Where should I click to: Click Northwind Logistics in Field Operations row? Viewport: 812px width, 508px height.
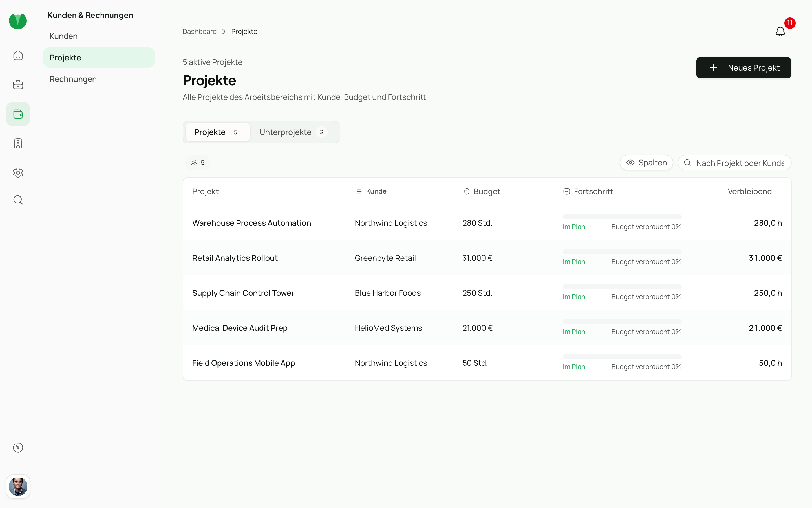(x=391, y=363)
